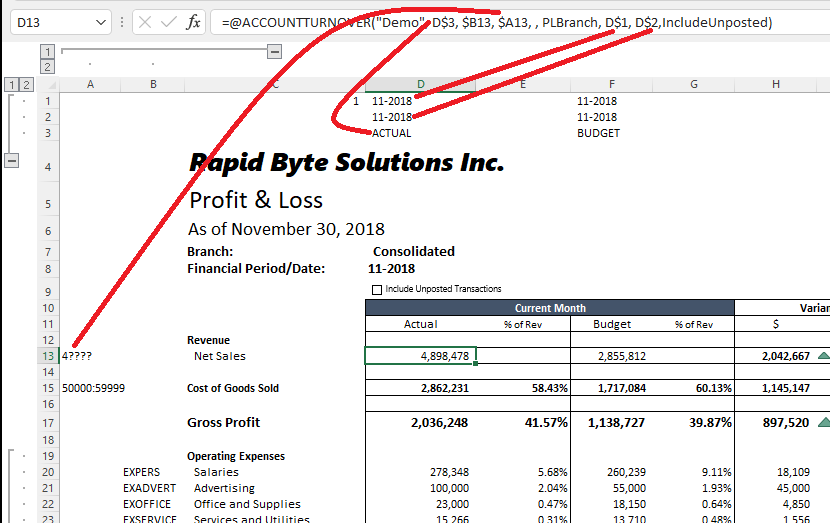Select column B header

(x=153, y=84)
